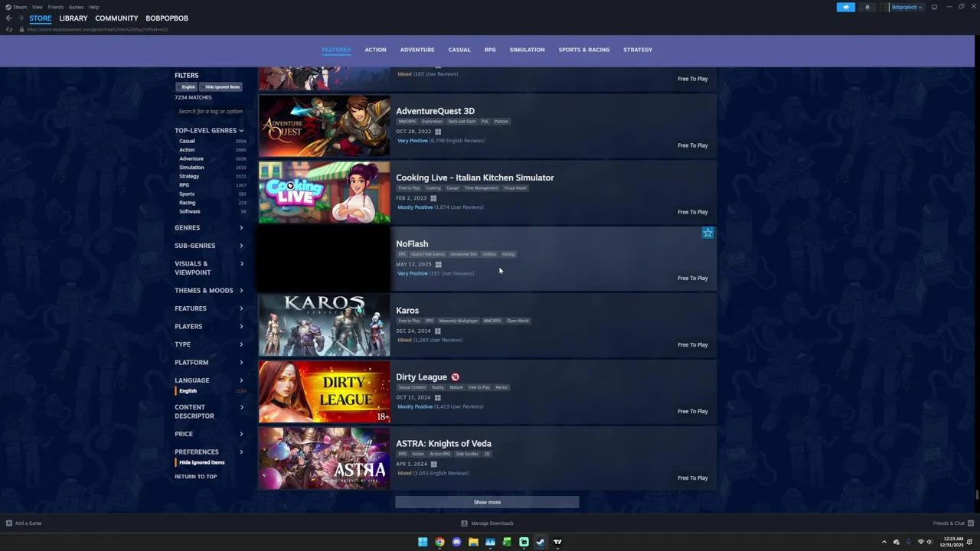Viewport: 980px width, 551px height.
Task: Open the View menu
Action: click(37, 7)
